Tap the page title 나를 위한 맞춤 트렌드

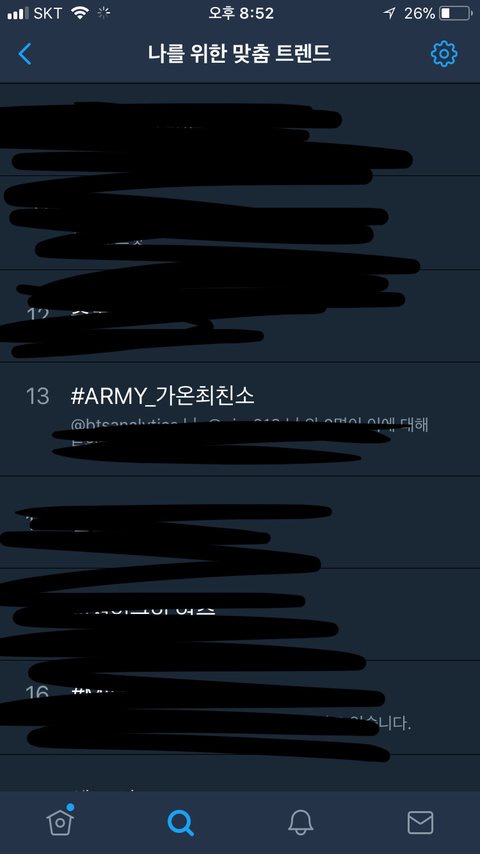coord(239,54)
